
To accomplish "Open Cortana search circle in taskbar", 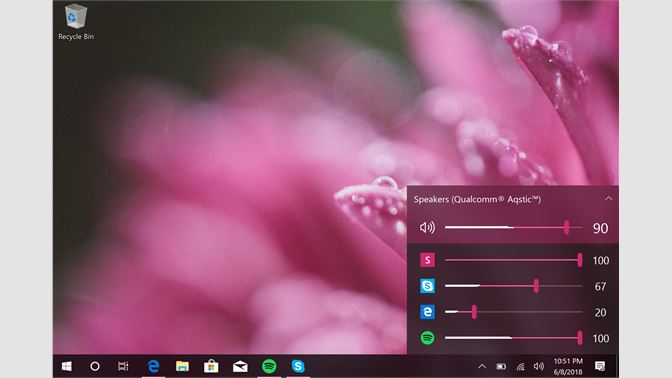I will pyautogui.click(x=95, y=366).
